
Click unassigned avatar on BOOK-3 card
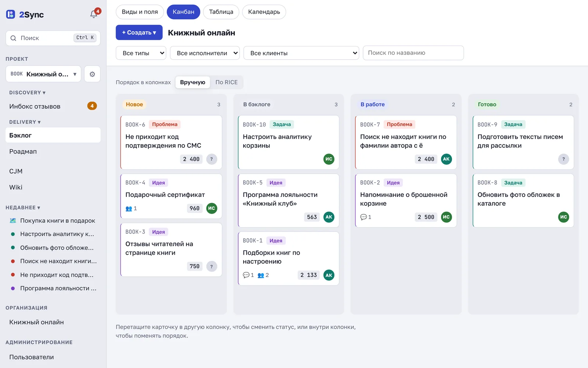(212, 266)
